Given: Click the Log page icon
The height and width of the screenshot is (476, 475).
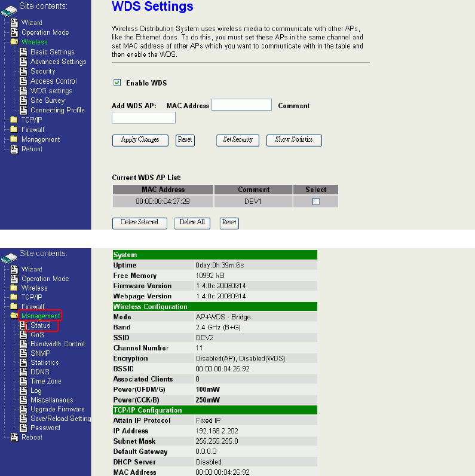Looking at the screenshot, I should (x=23, y=390).
